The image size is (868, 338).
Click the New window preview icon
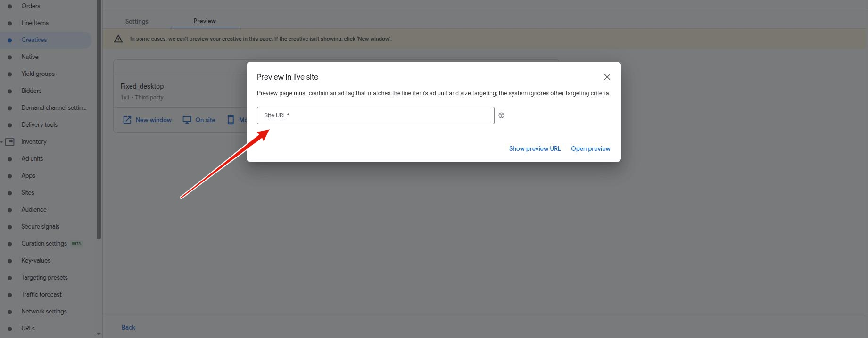click(x=127, y=120)
